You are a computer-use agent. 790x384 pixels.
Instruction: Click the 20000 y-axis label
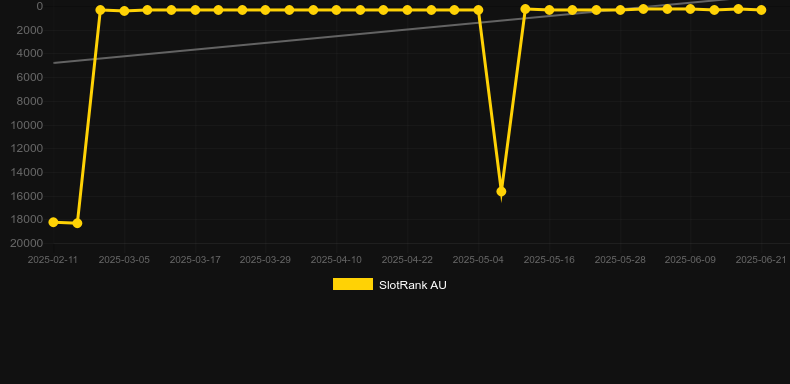coord(27,243)
